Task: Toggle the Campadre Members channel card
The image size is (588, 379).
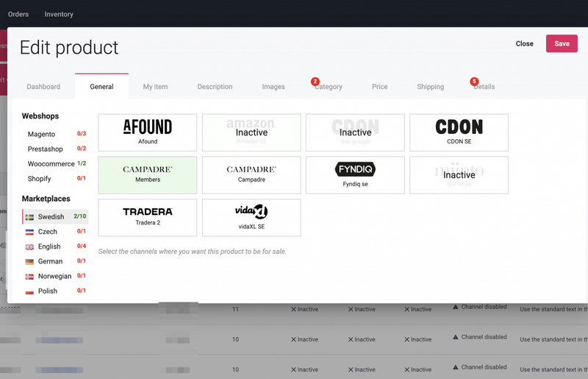Action: pyautogui.click(x=148, y=175)
